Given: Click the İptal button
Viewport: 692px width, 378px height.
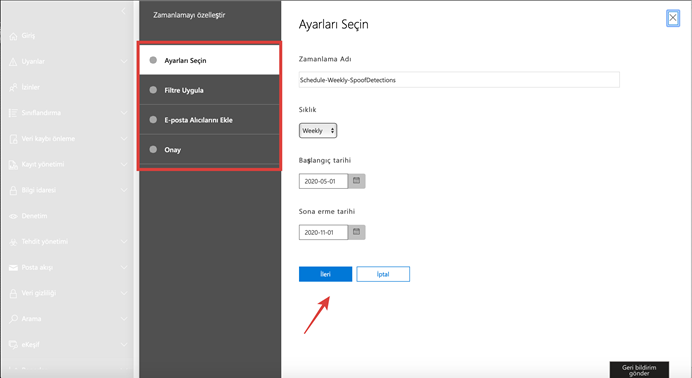Looking at the screenshot, I should pyautogui.click(x=383, y=274).
